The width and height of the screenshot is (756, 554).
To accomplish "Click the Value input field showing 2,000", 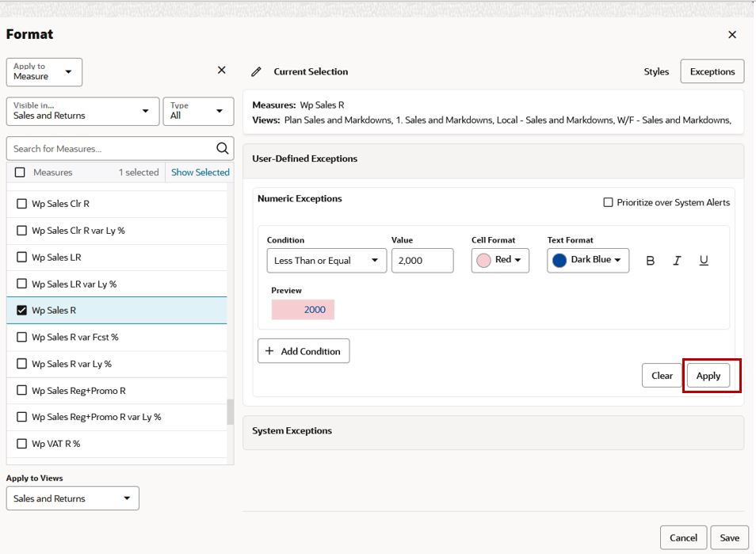I will coord(422,261).
